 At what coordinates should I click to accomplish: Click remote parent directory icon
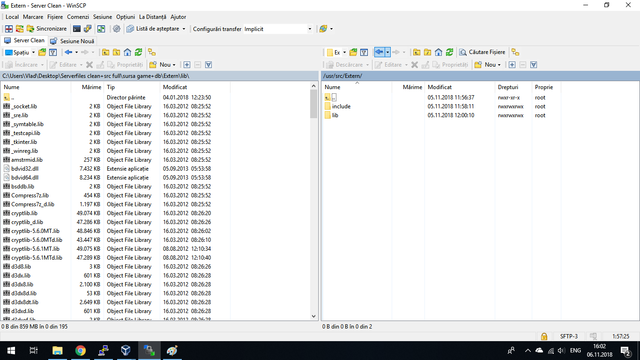tap(417, 53)
